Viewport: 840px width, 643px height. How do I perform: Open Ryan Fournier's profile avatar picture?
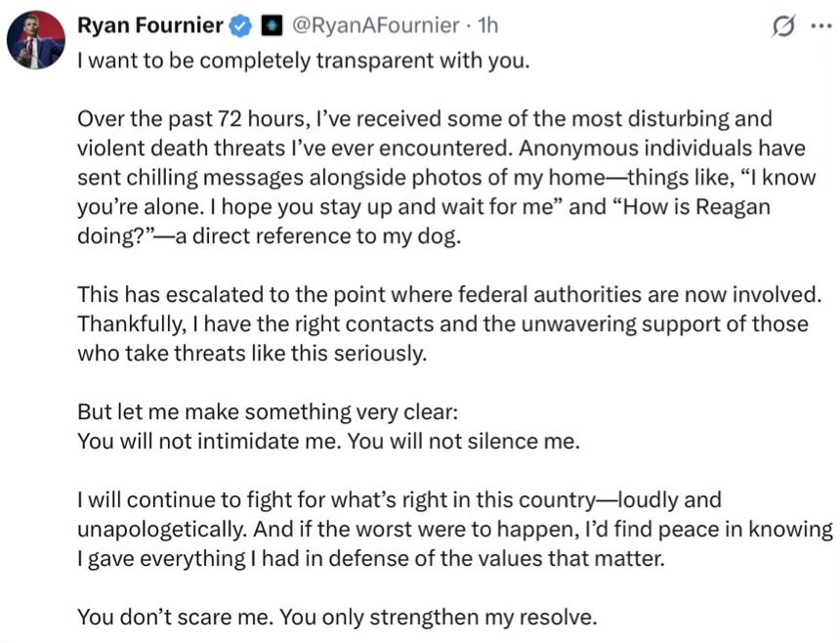36,40
